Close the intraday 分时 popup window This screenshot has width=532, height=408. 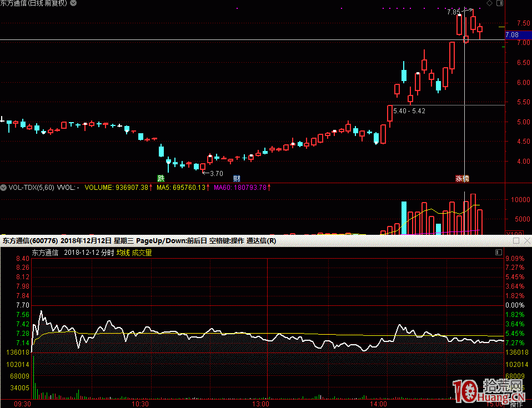click(525, 241)
